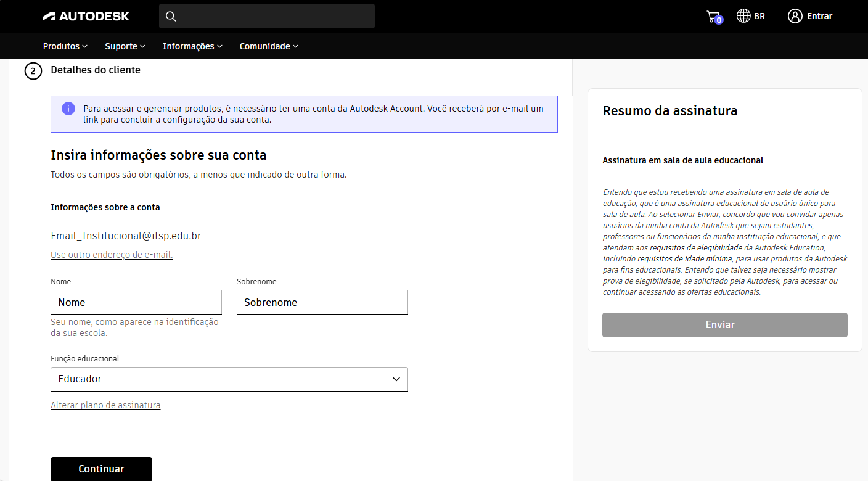
Task: Open 'requisitos de idade mínima' link
Action: coord(684,259)
